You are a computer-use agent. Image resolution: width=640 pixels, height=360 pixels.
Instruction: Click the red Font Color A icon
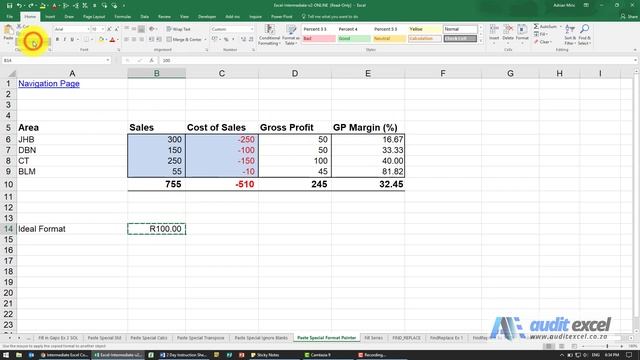[113, 40]
